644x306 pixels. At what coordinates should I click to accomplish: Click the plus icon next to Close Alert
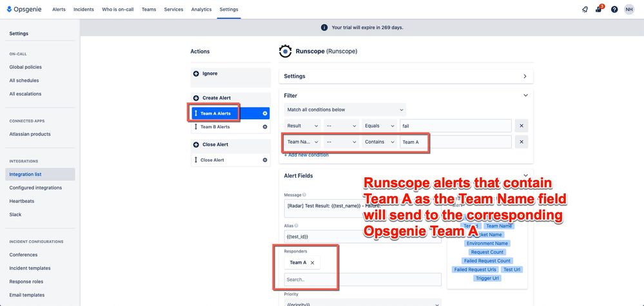196,145
